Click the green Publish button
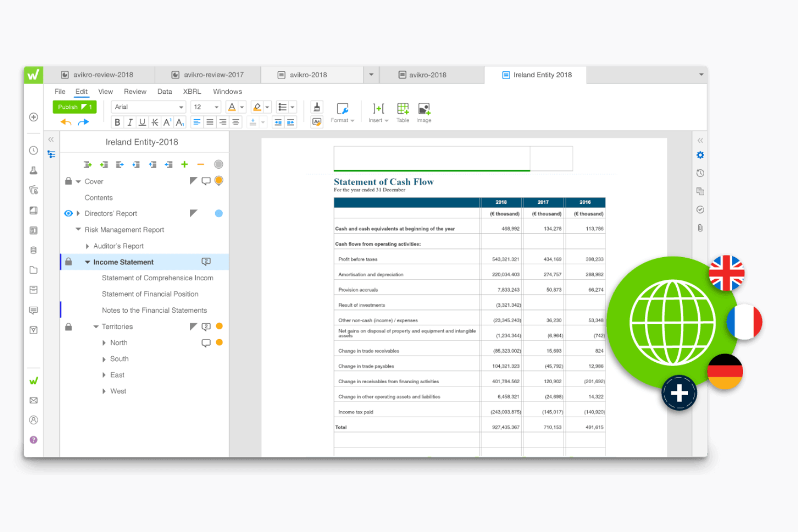The height and width of the screenshot is (532, 798). pos(74,106)
